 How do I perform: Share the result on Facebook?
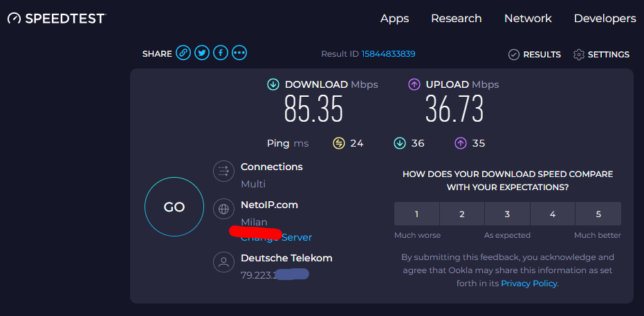(221, 53)
